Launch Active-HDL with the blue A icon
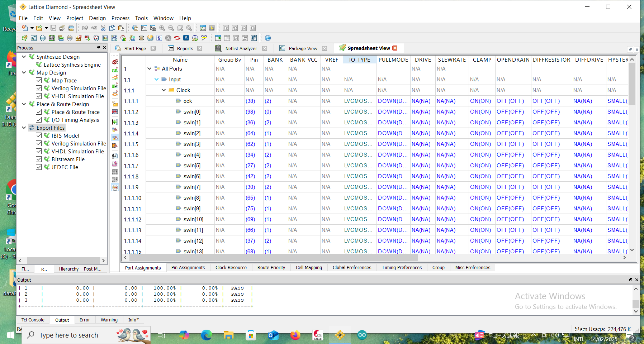The width and height of the screenshot is (644, 344). [x=186, y=38]
